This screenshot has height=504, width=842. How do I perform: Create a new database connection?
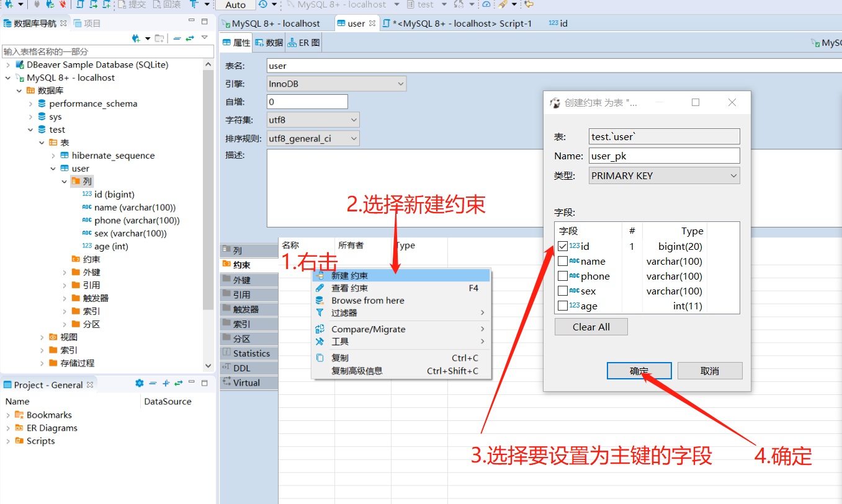pyautogui.click(x=8, y=5)
